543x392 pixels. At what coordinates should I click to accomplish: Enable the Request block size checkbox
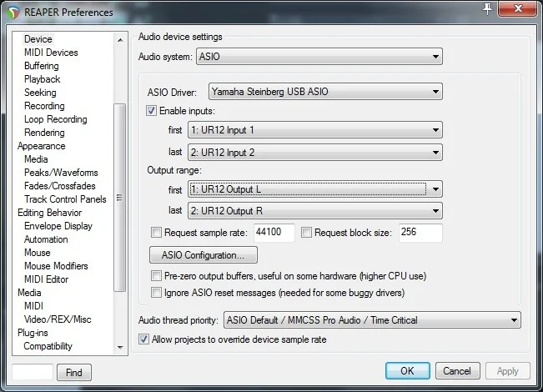(306, 233)
